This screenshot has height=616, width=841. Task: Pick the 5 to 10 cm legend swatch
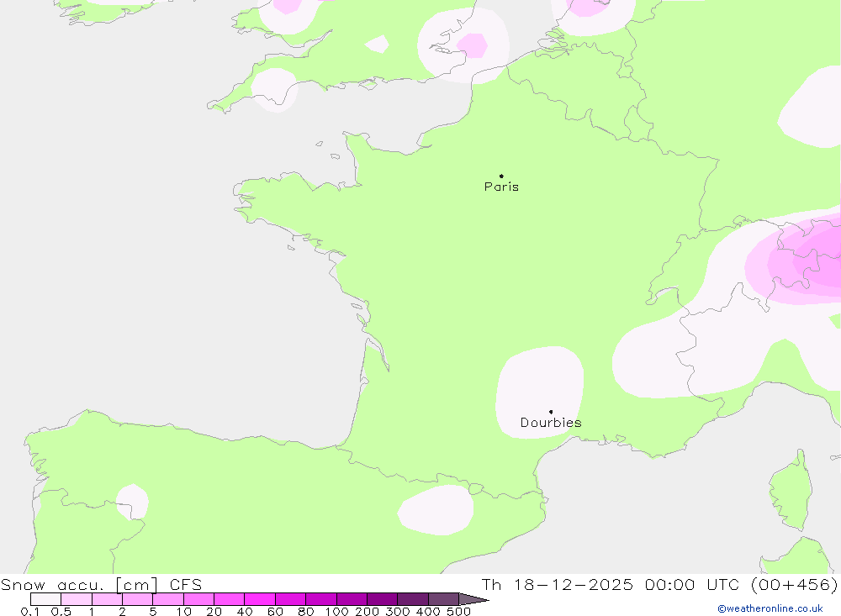(x=168, y=599)
